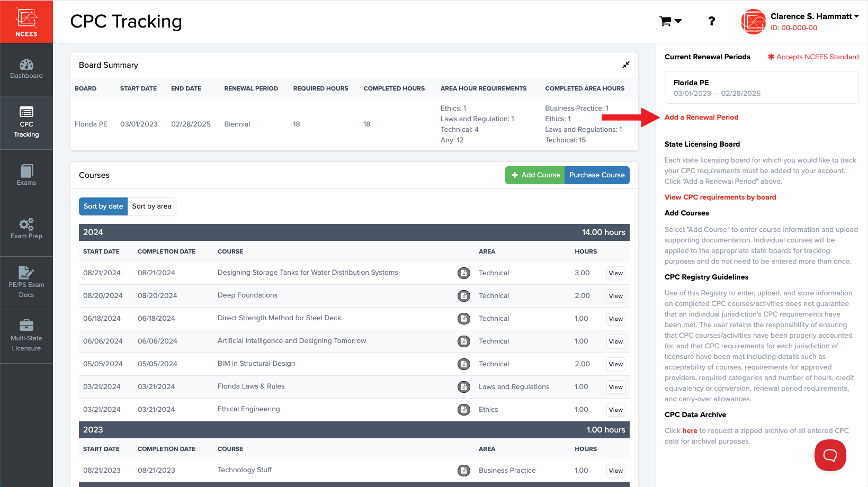View the Artificial Intelligence course entry
The height and width of the screenshot is (487, 868).
tap(616, 341)
